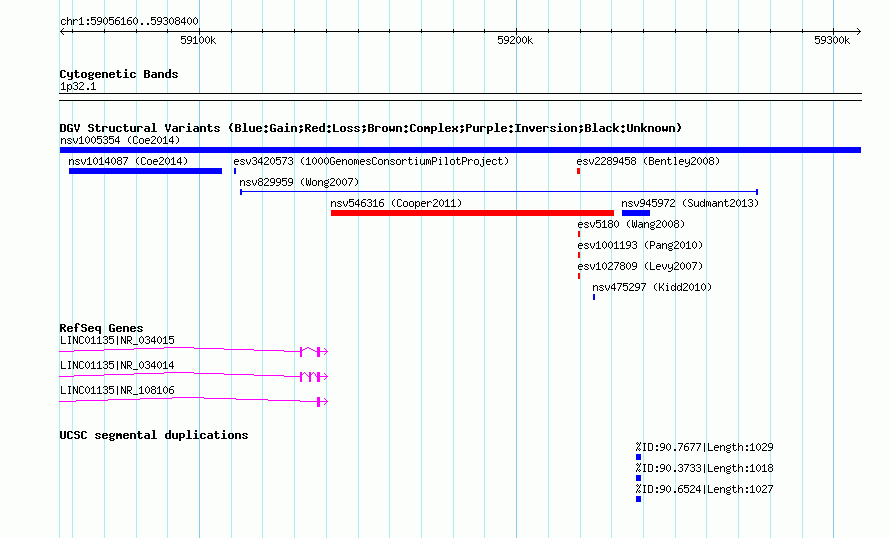The width and height of the screenshot is (890, 538).
Task: Open the LINC01135|NR_034014 transcript label
Action: (117, 365)
